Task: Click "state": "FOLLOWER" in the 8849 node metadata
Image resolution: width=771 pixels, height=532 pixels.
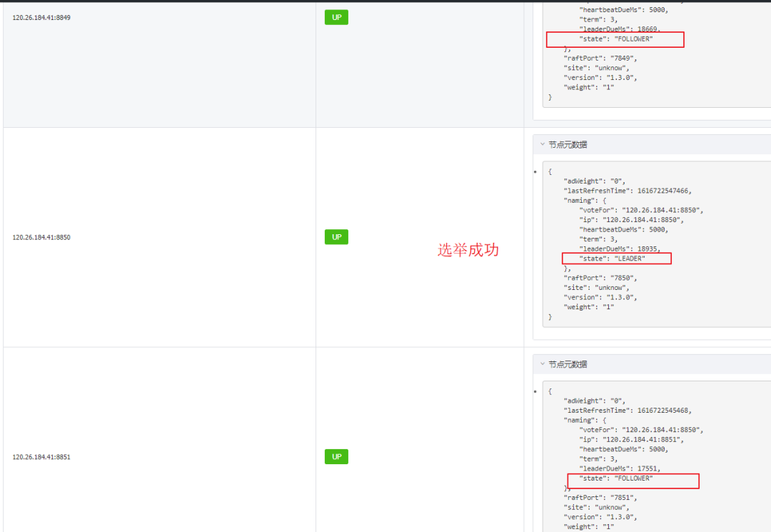Action: (x=616, y=39)
